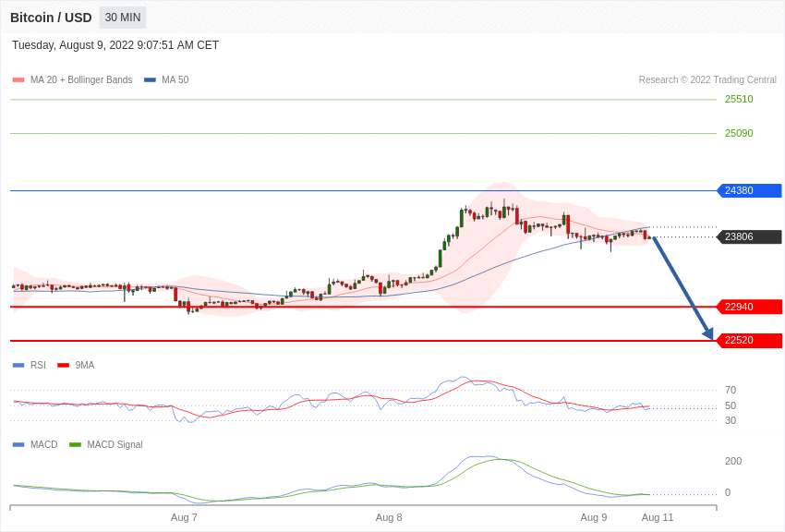Click the Aug 11 date axis label
785x532 pixels.
tap(658, 517)
